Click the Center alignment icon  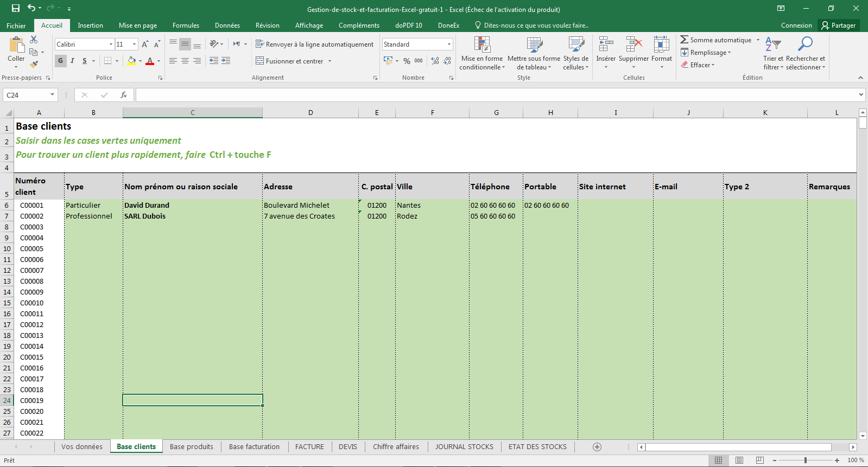click(x=185, y=61)
